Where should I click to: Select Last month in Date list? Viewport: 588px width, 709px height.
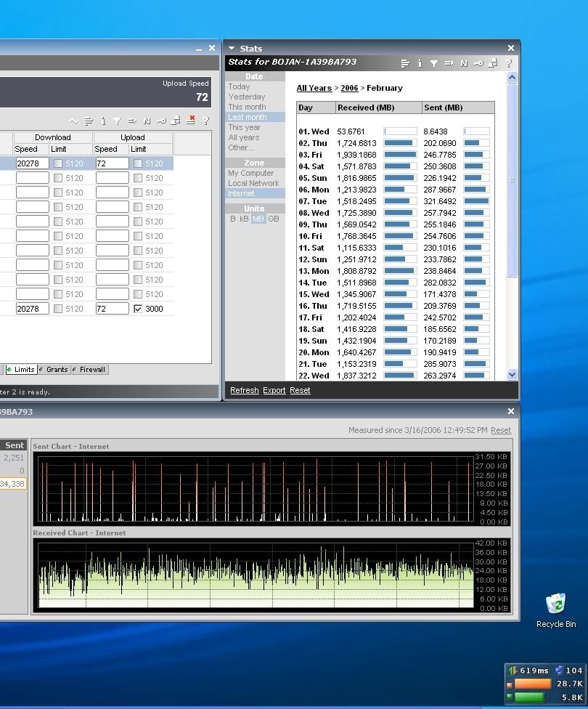pyautogui.click(x=255, y=117)
